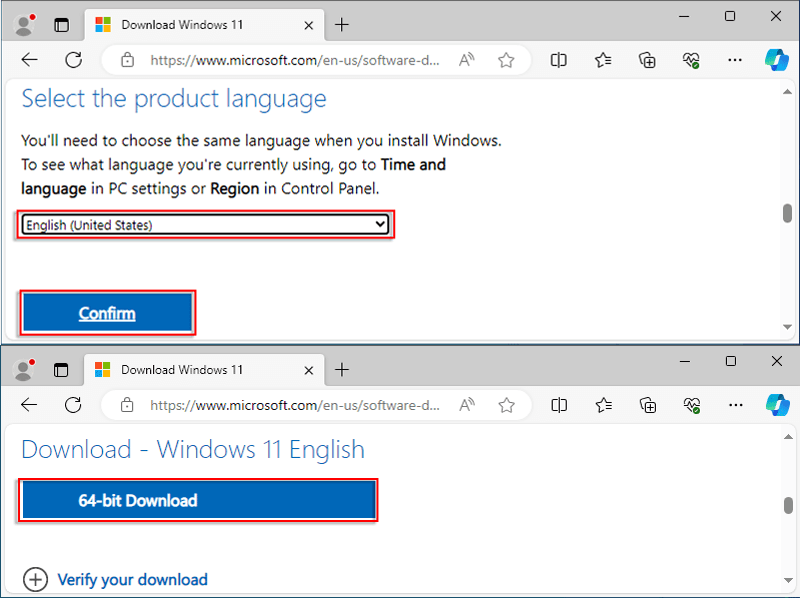Open Browser essentials in top window
This screenshot has width=800, height=598.
tap(691, 60)
